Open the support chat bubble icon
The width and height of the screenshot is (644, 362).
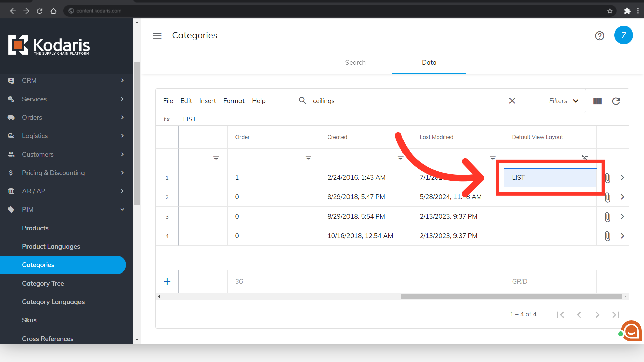[x=631, y=331]
